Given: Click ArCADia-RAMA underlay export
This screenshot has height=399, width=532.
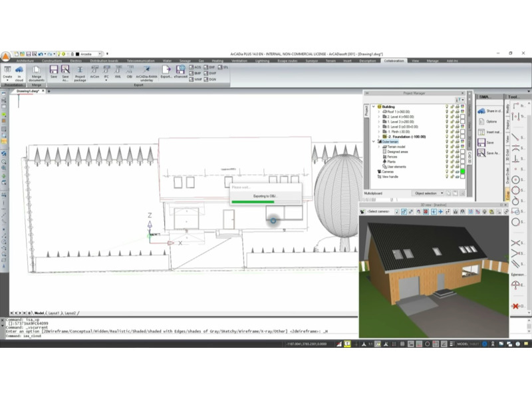Looking at the screenshot, I should [x=146, y=73].
